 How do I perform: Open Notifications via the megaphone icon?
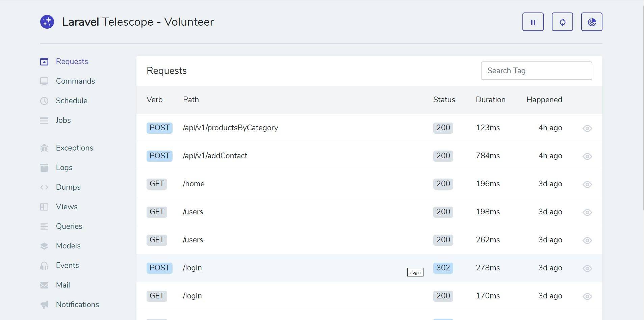click(44, 304)
